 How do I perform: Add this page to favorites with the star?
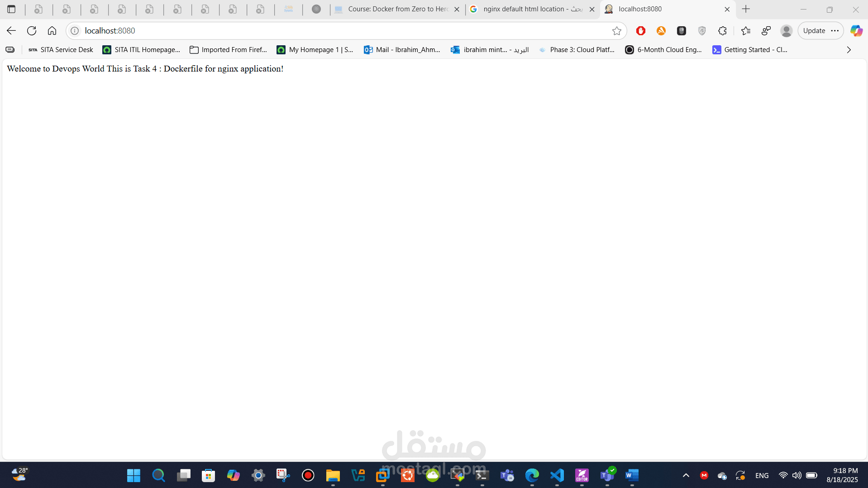click(x=616, y=31)
